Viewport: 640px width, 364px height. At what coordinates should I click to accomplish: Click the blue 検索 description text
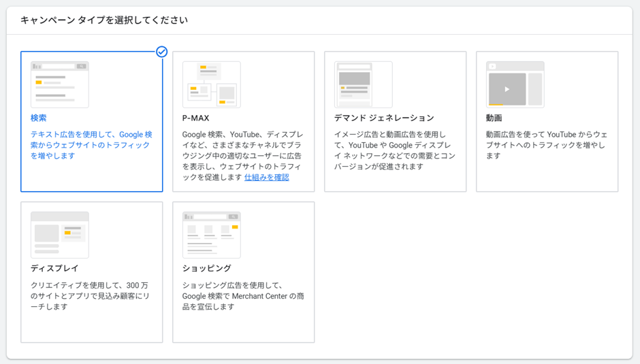(x=91, y=146)
